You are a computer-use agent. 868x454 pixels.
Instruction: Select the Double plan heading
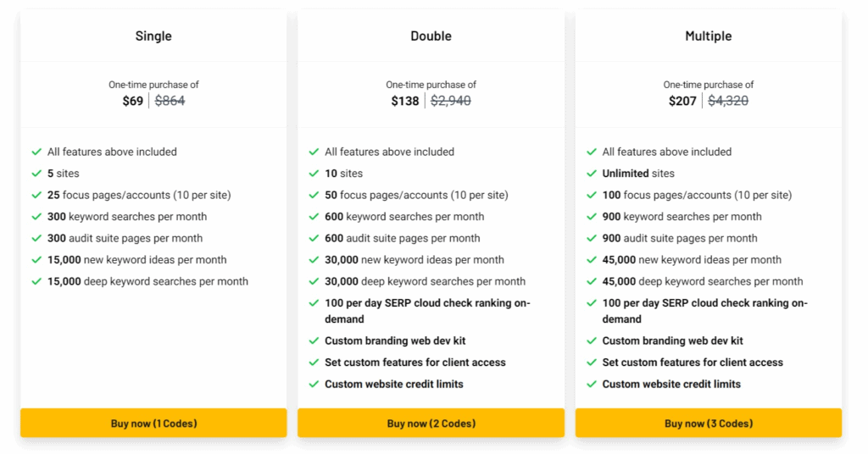[x=431, y=36]
